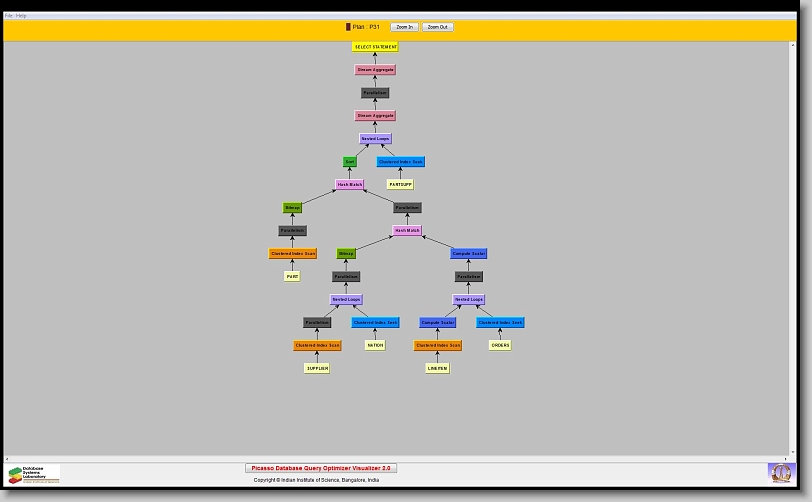812x502 pixels.
Task: Select the SUPPLIER table node
Action: 317,368
